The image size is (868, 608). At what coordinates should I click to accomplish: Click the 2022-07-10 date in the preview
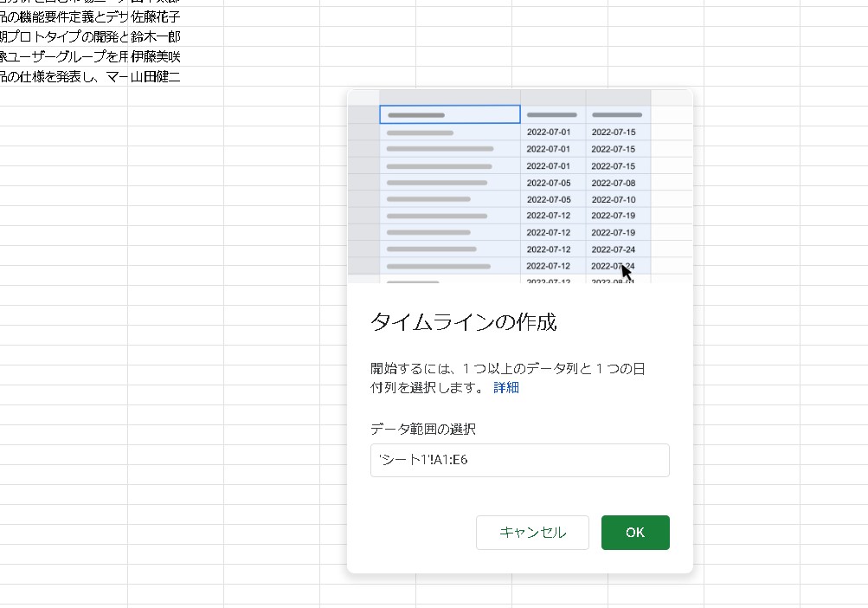pos(613,199)
